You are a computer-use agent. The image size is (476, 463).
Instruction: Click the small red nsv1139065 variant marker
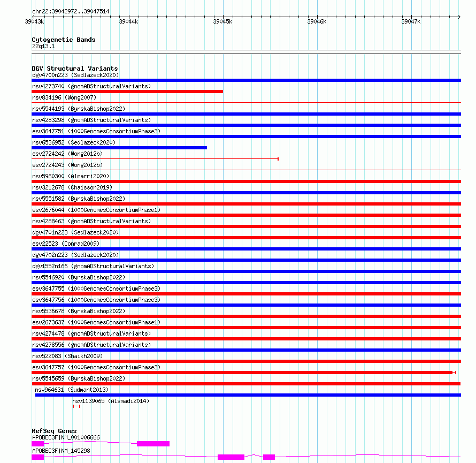76,406
